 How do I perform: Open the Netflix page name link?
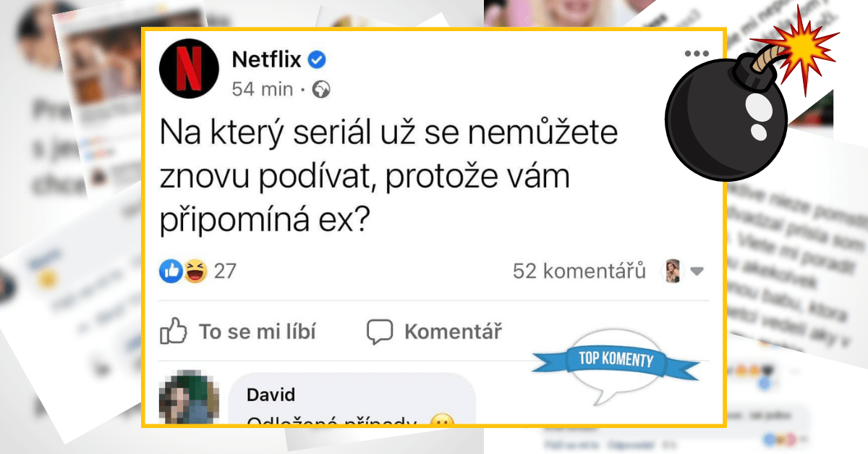coord(266,60)
